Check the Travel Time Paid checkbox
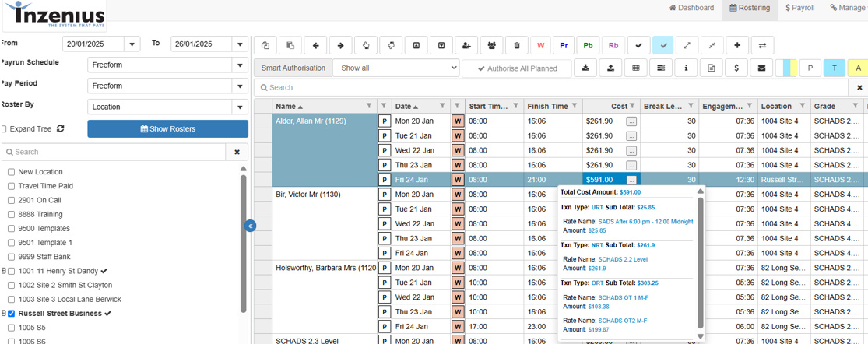 (x=11, y=186)
